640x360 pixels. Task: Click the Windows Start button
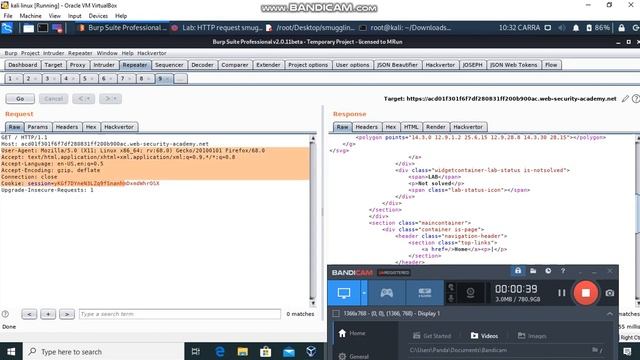click(x=11, y=351)
